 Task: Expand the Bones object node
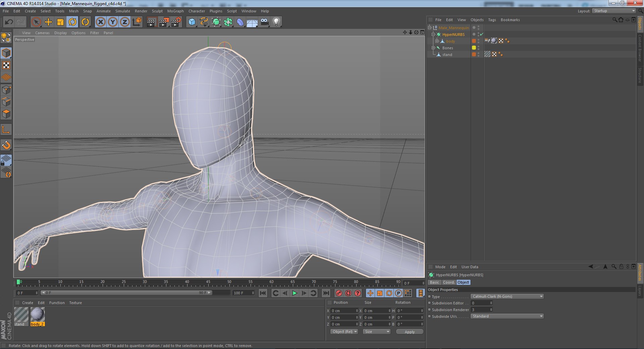[433, 48]
